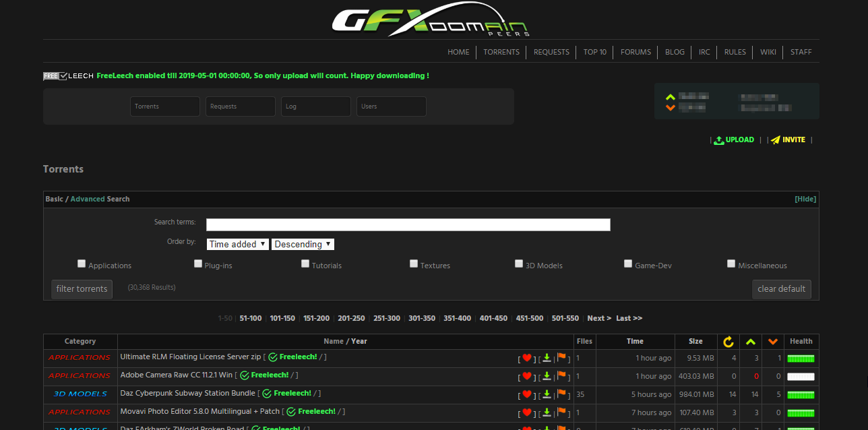Report Daz Cyberpunk Subway Station via flag icon
868x430 pixels.
(561, 394)
